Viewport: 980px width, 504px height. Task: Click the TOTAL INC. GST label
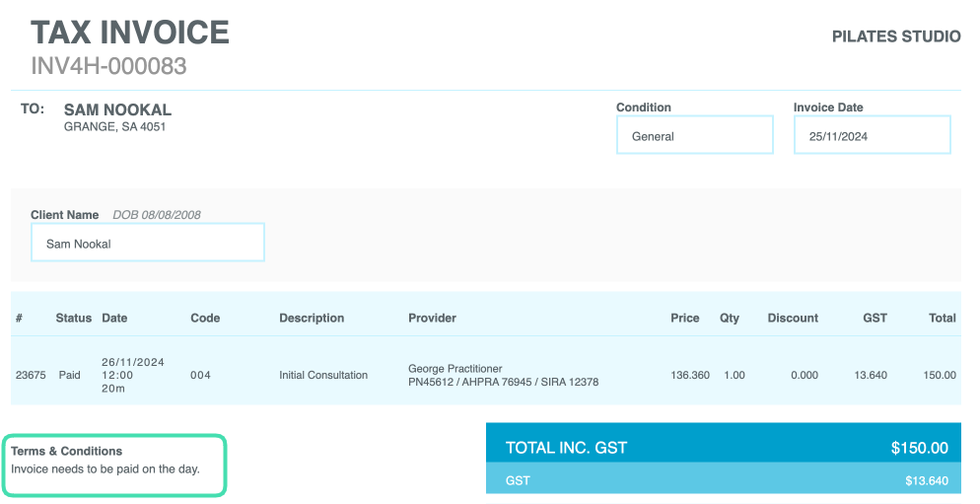[566, 448]
